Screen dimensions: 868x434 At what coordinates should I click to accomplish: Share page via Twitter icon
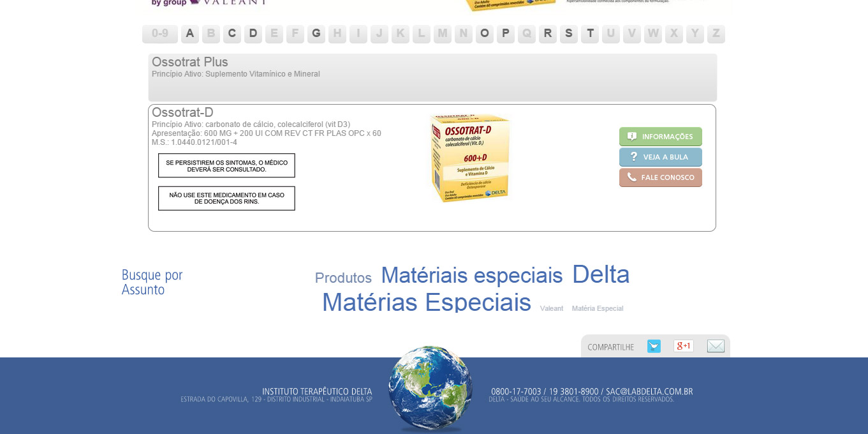click(x=654, y=346)
